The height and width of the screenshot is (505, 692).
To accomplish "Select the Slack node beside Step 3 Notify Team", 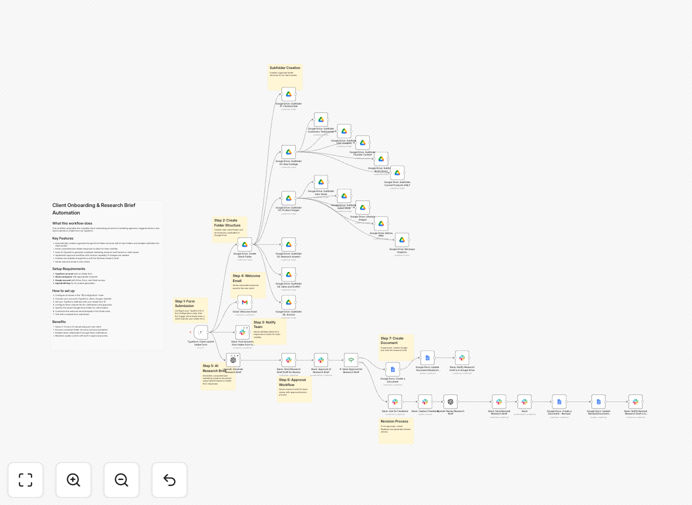I will click(x=242, y=332).
